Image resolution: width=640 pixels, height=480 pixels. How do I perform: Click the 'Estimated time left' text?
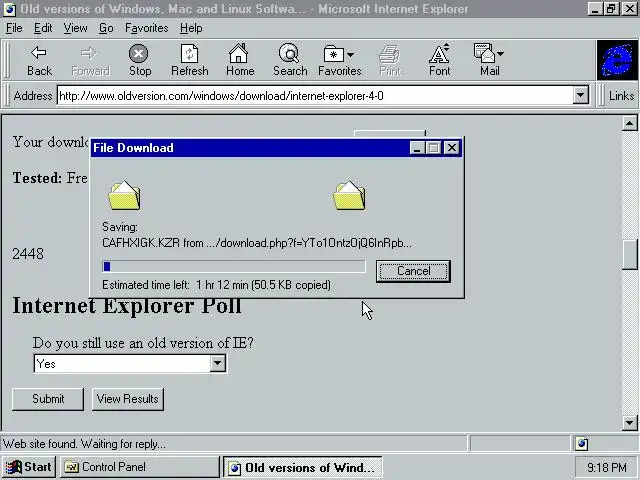click(x=146, y=285)
